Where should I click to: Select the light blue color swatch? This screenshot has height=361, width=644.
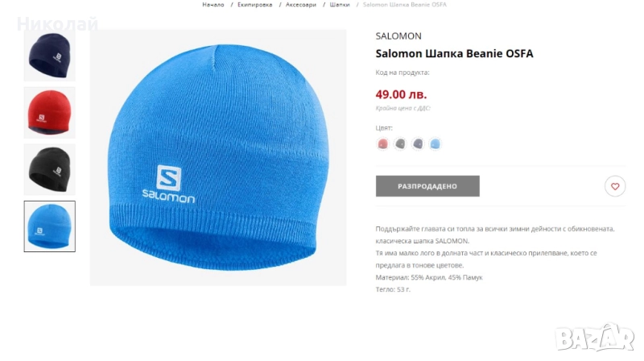[x=435, y=144]
